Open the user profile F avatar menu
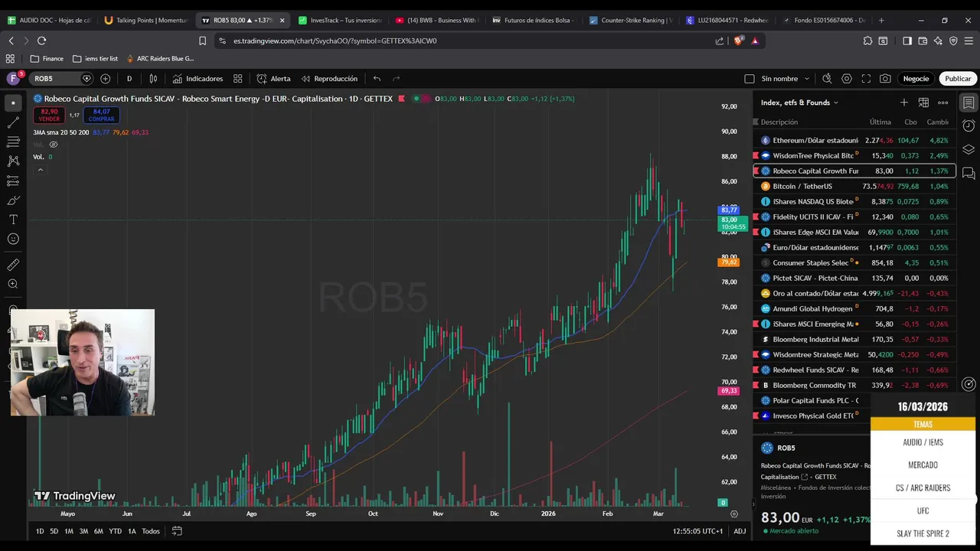The height and width of the screenshot is (551, 980). pyautogui.click(x=13, y=79)
